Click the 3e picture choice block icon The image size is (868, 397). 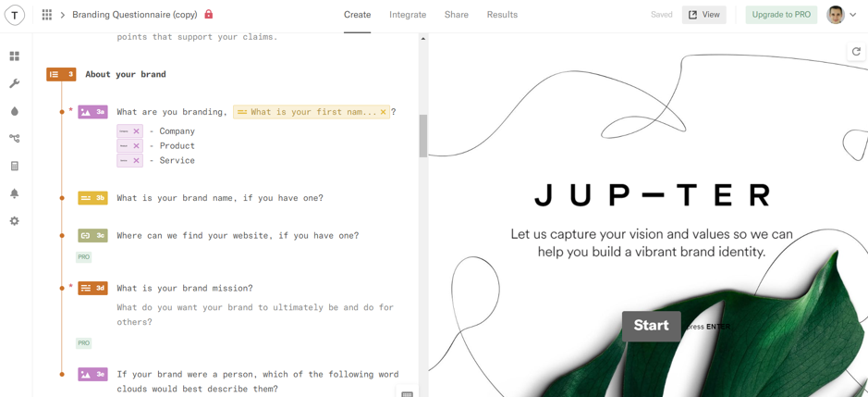92,374
